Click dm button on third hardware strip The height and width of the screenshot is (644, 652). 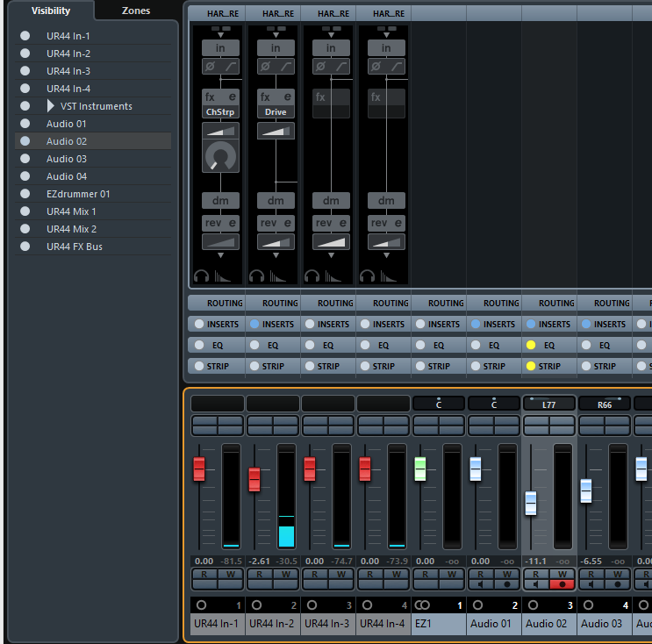point(331,200)
